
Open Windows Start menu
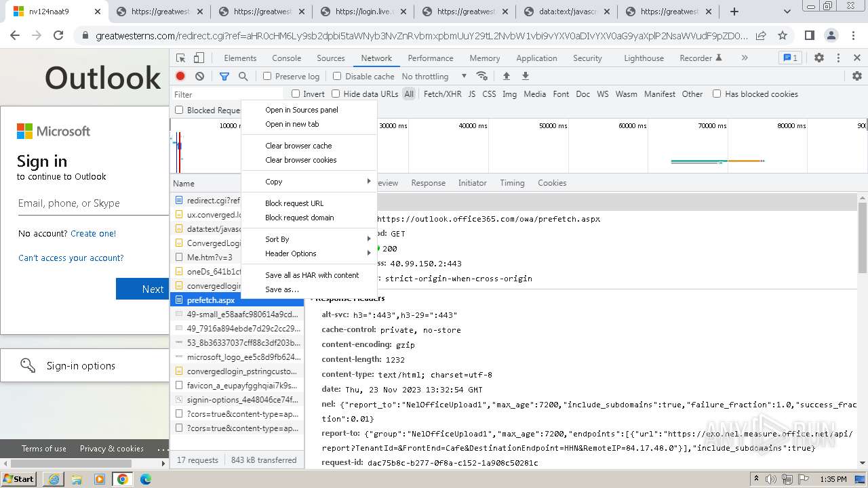(x=19, y=479)
